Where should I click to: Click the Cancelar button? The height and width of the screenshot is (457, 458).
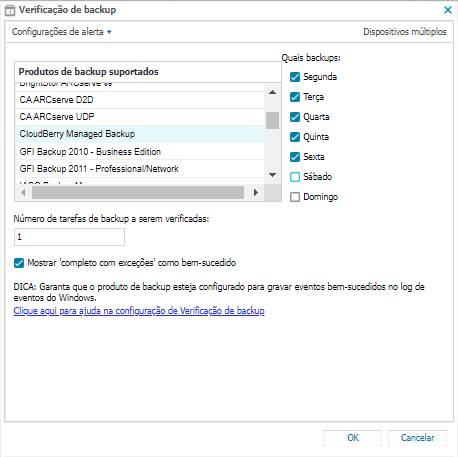(x=417, y=438)
